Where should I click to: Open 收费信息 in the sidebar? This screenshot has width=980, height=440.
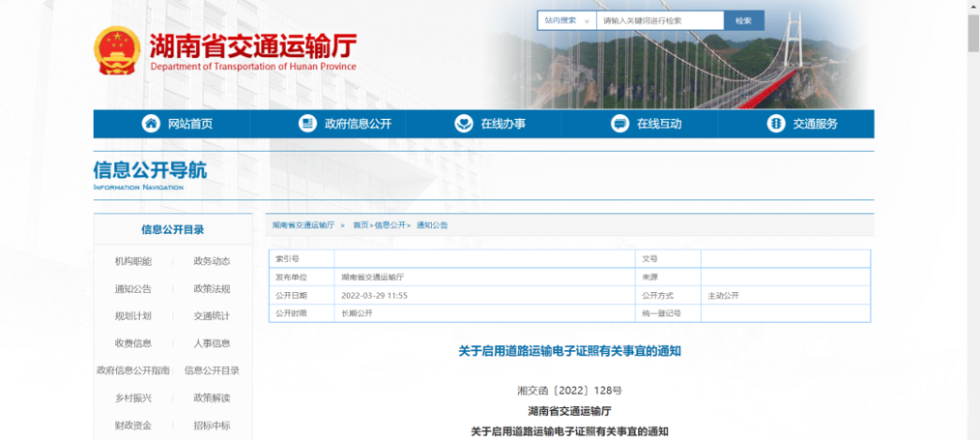(x=133, y=343)
